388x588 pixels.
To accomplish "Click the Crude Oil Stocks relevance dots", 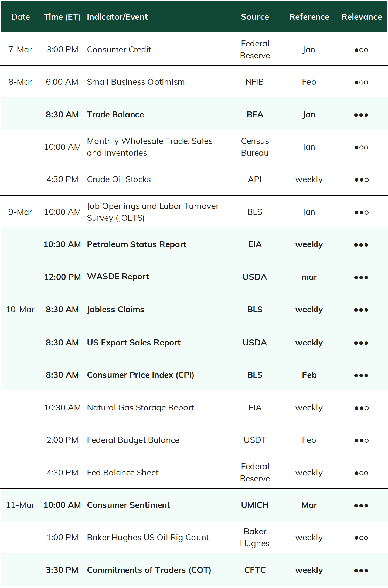I will (361, 180).
